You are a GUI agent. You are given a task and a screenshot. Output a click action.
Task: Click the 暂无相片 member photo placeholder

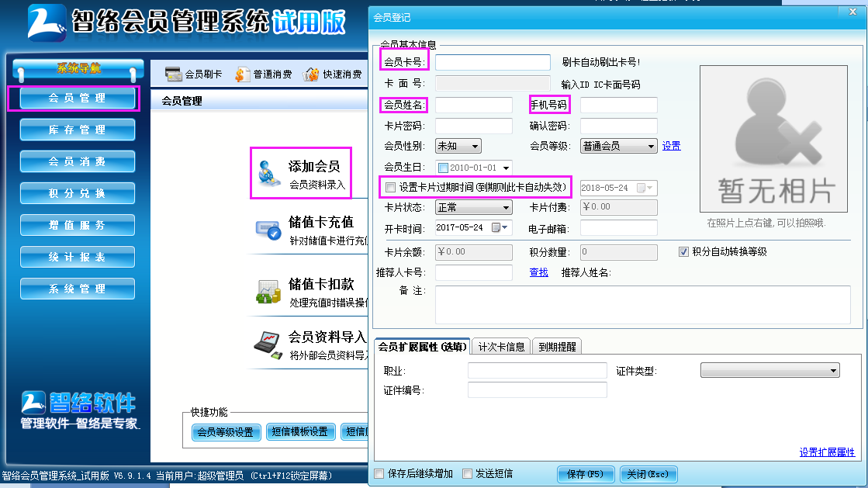click(x=776, y=139)
